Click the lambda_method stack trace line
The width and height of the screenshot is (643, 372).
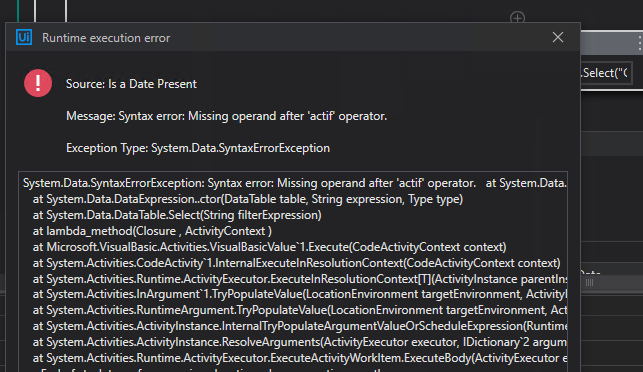coord(152,231)
